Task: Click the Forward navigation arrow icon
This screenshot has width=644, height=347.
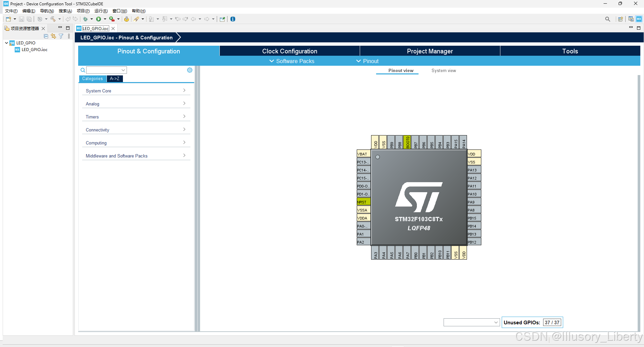Action: pos(207,19)
